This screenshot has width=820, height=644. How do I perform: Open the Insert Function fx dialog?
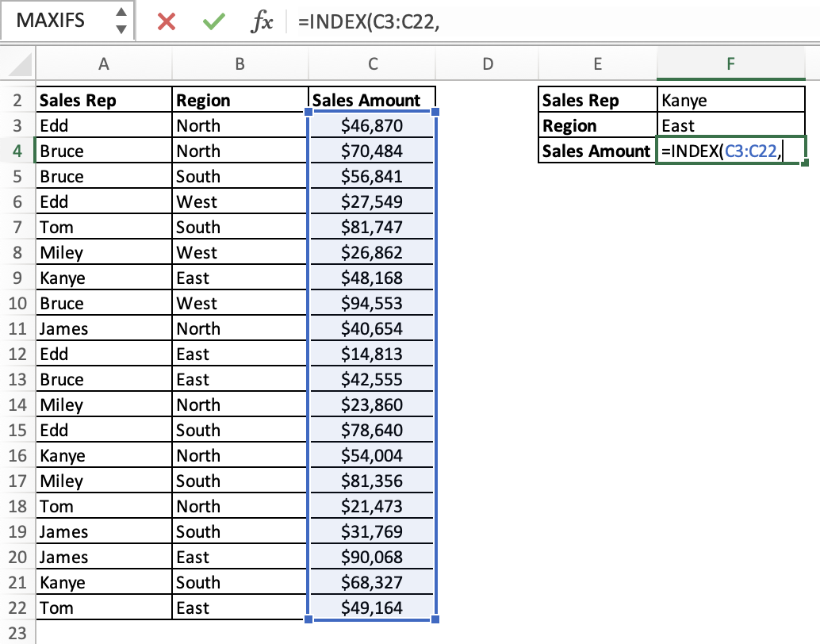click(262, 21)
